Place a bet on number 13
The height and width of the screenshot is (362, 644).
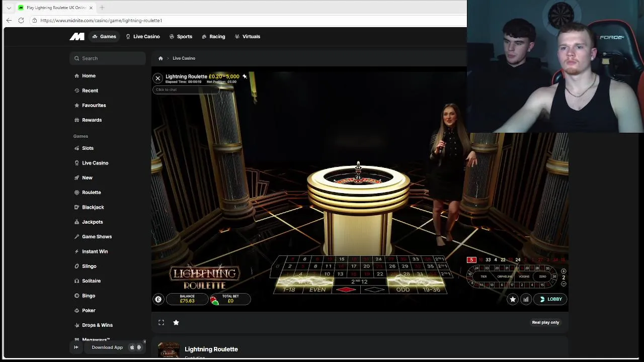[x=340, y=274]
